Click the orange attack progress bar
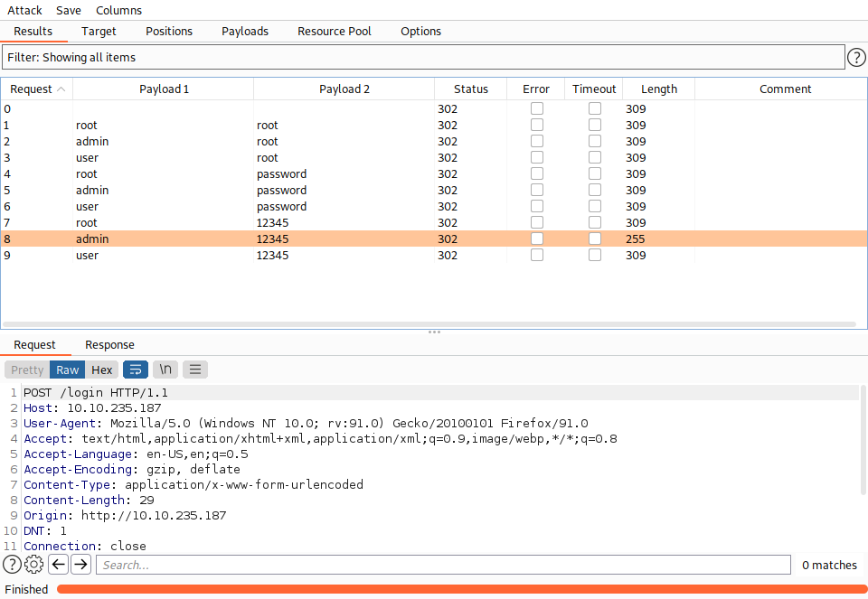This screenshot has height=599, width=868. (459, 589)
